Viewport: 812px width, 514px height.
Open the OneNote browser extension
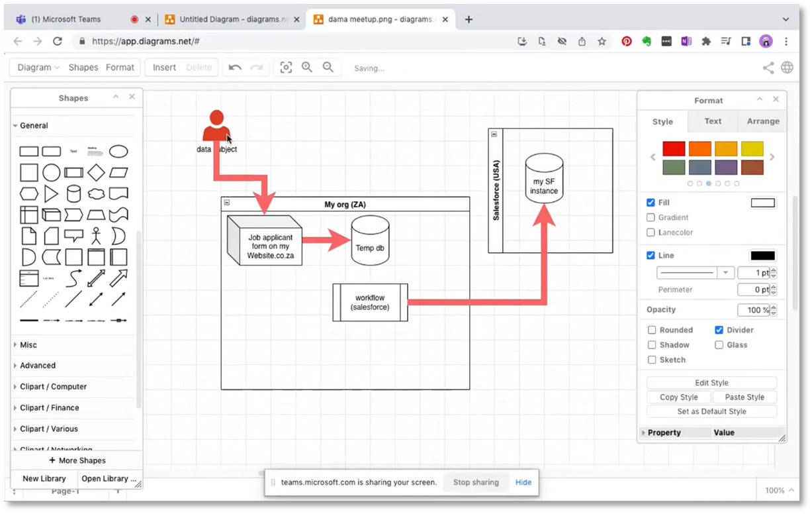point(686,41)
